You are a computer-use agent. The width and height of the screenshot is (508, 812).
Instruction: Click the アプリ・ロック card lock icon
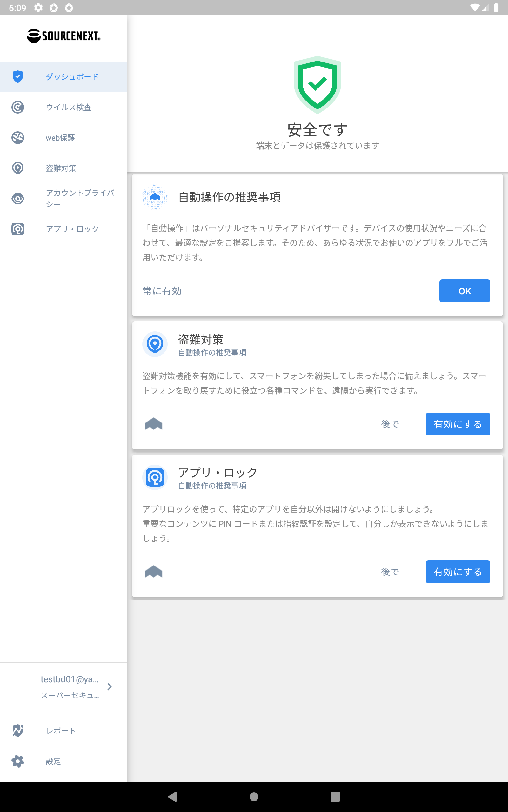pyautogui.click(x=155, y=477)
